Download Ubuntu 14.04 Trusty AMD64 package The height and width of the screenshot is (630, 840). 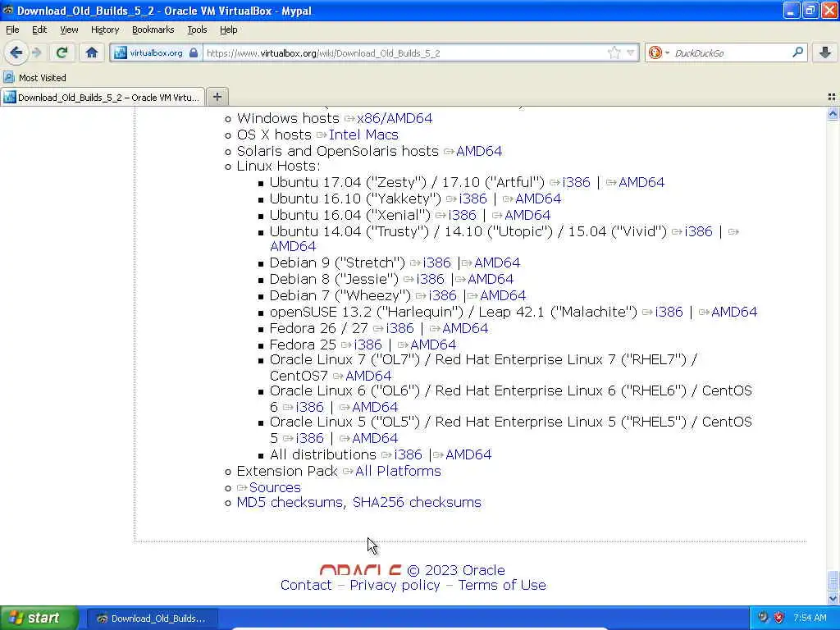[293, 246]
